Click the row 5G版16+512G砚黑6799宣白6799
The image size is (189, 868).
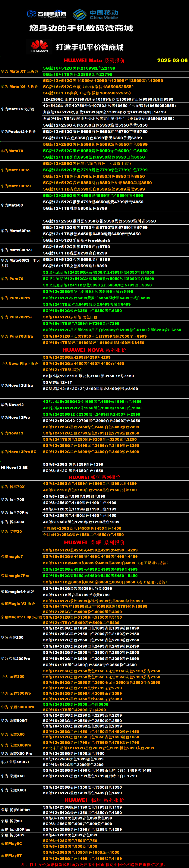(115, 247)
